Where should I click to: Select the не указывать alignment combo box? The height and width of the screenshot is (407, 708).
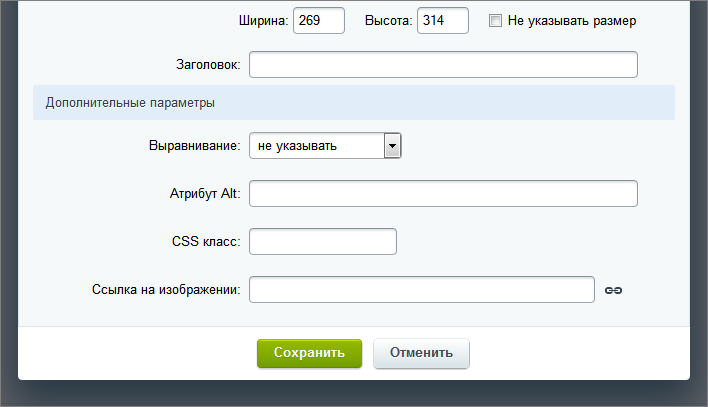pyautogui.click(x=325, y=145)
